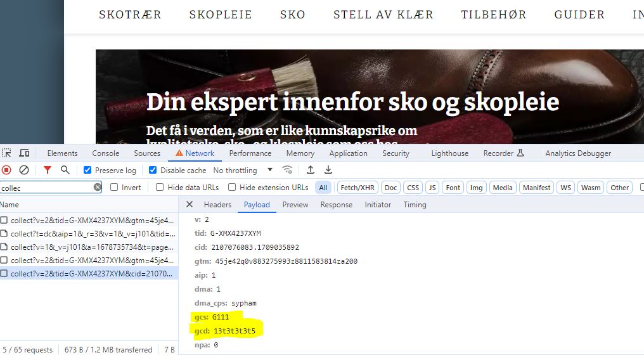Viewport: 644px width, 355px height.
Task: Select the gcd 13t3t3t3t5 payload value
Action: 235,331
